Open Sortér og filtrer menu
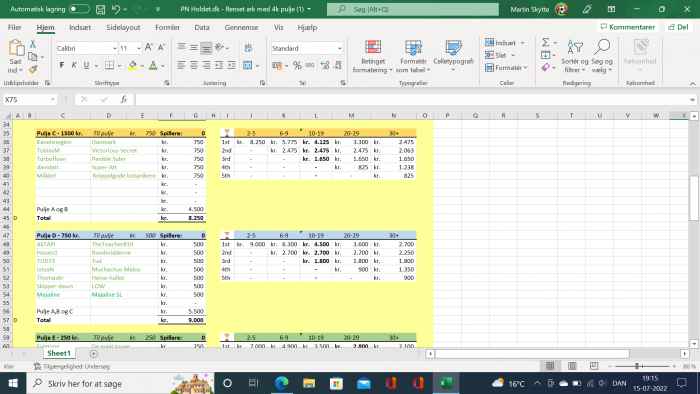700x394 pixels. tap(575, 57)
